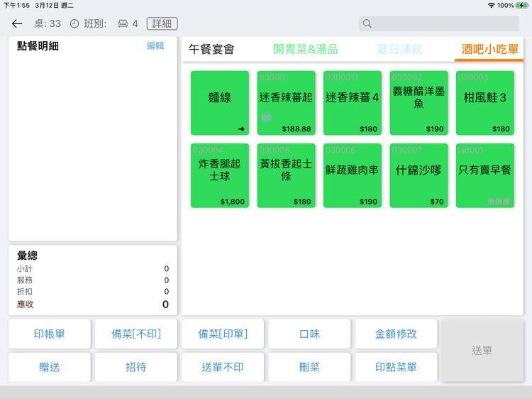Viewport: 532px width, 399px height.
Task: Open the 口味 flavor options
Action: point(309,334)
